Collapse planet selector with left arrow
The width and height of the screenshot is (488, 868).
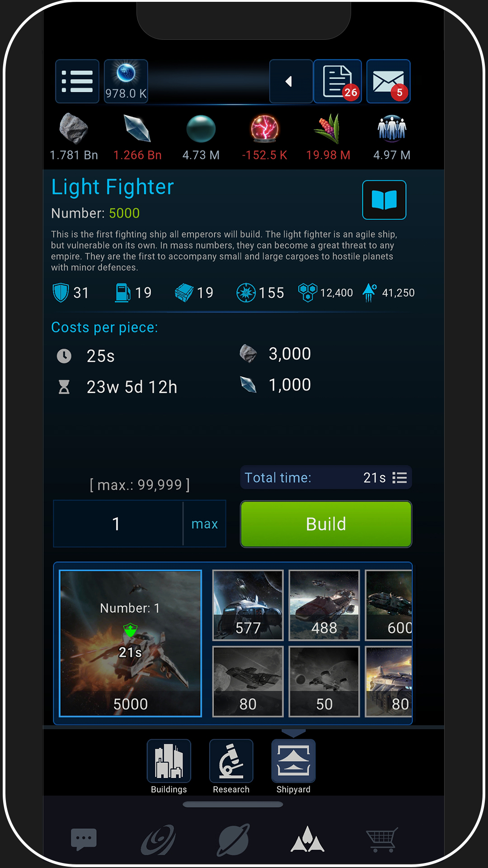(291, 81)
